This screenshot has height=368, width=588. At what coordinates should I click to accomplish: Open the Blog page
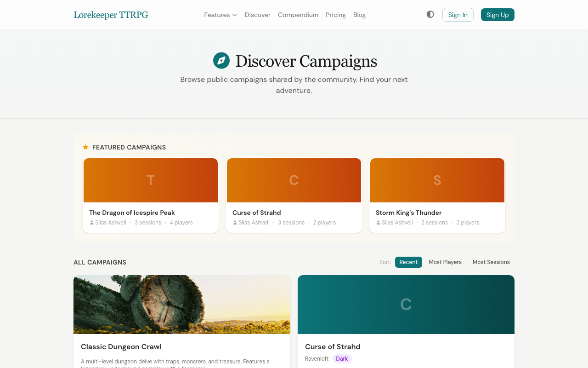[360, 15]
